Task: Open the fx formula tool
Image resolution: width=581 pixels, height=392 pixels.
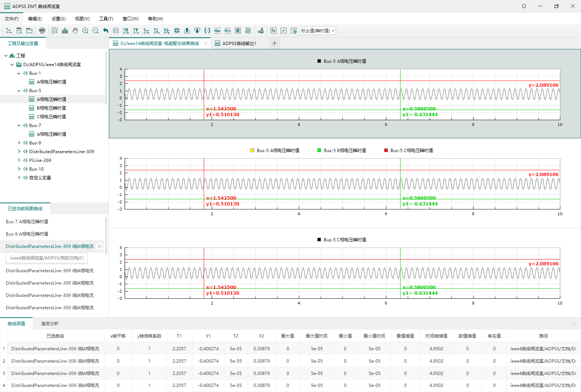Action: pyautogui.click(x=273, y=31)
